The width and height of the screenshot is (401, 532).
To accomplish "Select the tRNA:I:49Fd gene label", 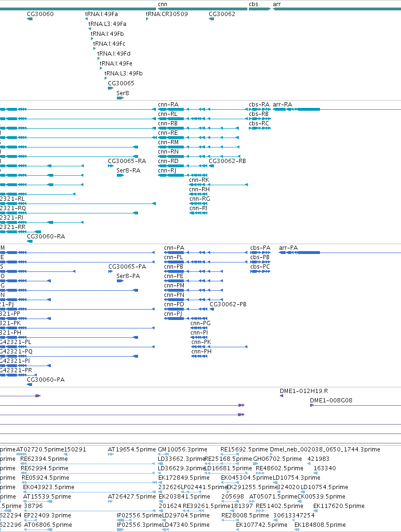I will [x=114, y=53].
